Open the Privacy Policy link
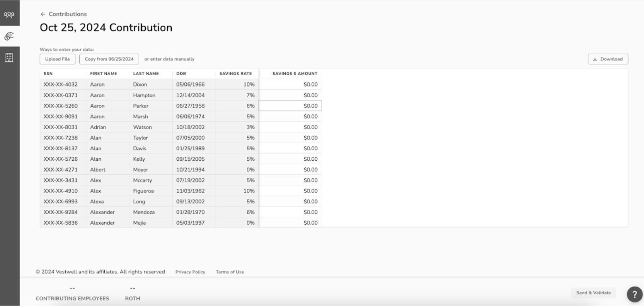 click(190, 272)
